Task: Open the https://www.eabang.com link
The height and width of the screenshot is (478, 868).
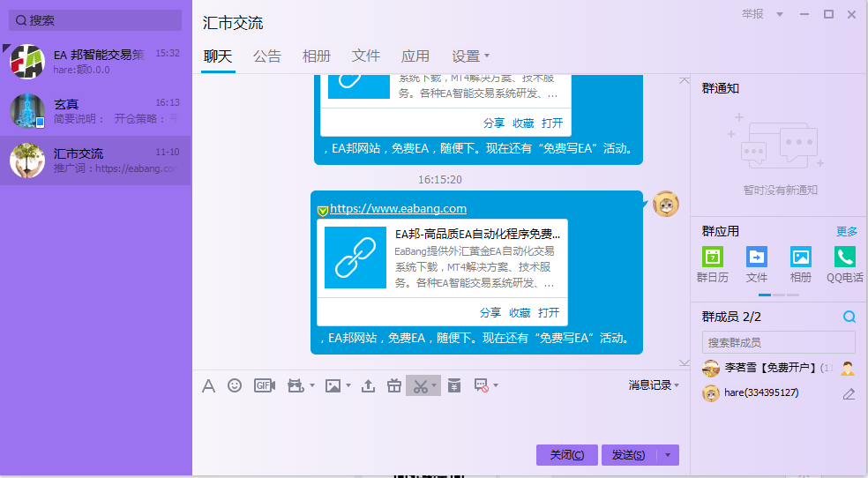Action: 398,208
